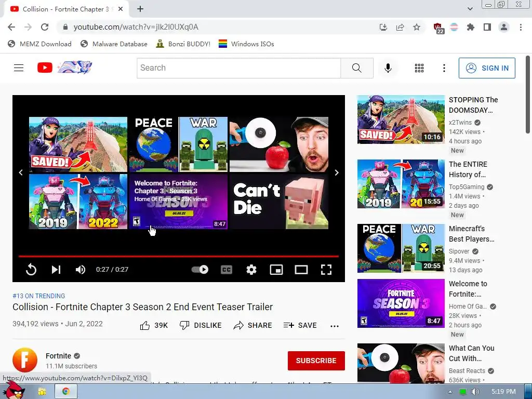
Task: Open the file explorer taskbar icon
Action: (42, 392)
